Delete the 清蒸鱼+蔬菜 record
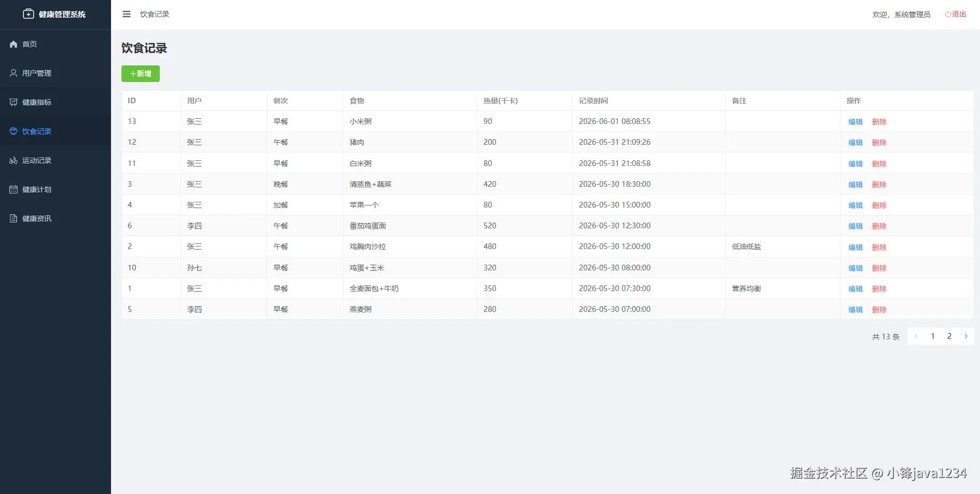This screenshot has height=494, width=980. coord(879,185)
